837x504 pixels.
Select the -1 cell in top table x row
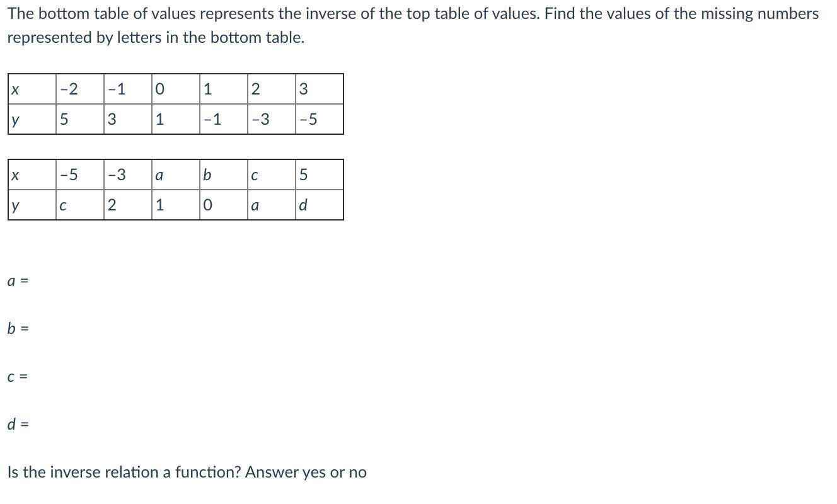pyautogui.click(x=128, y=89)
